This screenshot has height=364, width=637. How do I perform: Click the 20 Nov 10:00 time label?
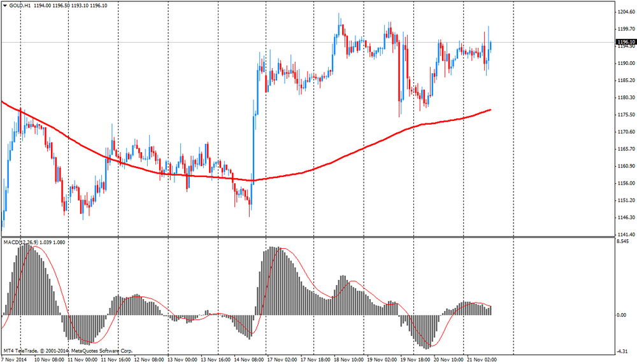[449, 360]
